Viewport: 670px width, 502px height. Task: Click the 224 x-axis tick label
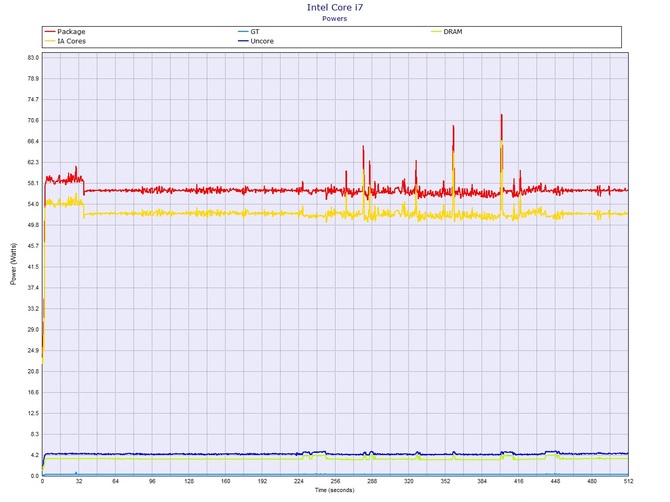click(299, 481)
